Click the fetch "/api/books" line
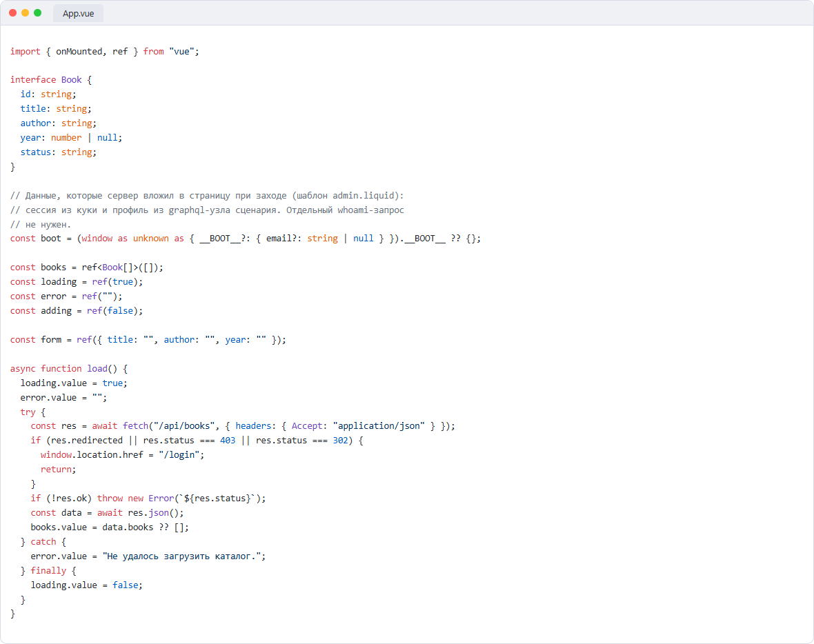Image resolution: width=814 pixels, height=644 pixels. [243, 426]
